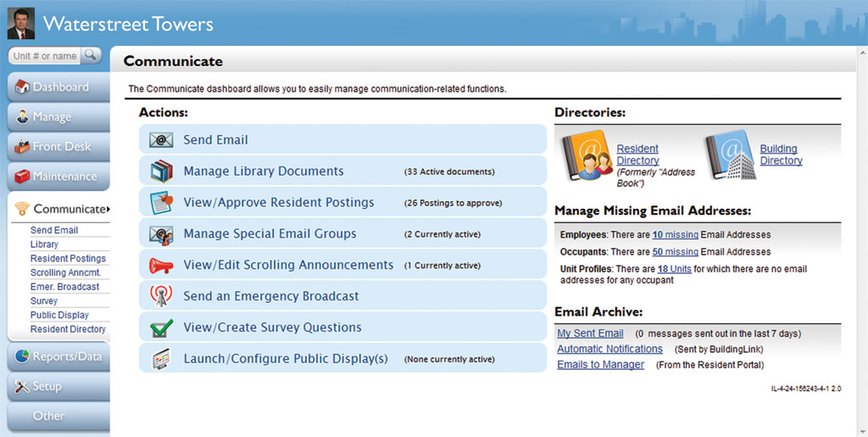This screenshot has width=868, height=437.
Task: Click the Manage person icon
Action: pyautogui.click(x=22, y=116)
